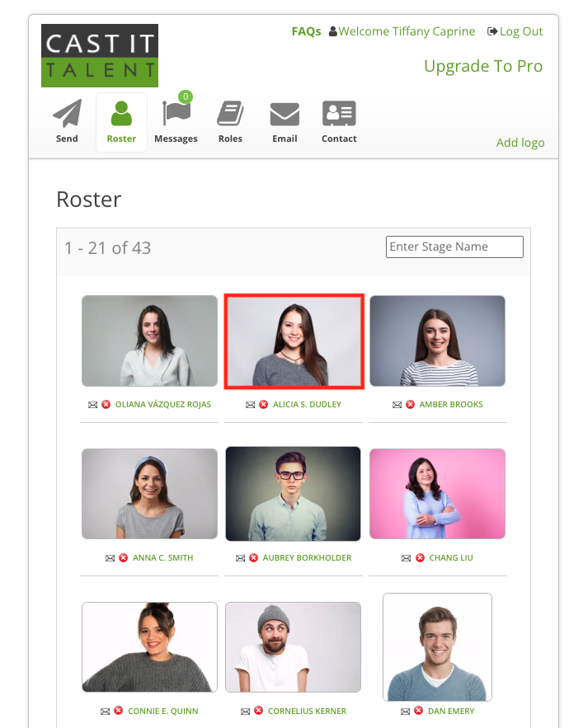Open the Roles book icon
This screenshot has height=728, width=583.
click(x=230, y=113)
